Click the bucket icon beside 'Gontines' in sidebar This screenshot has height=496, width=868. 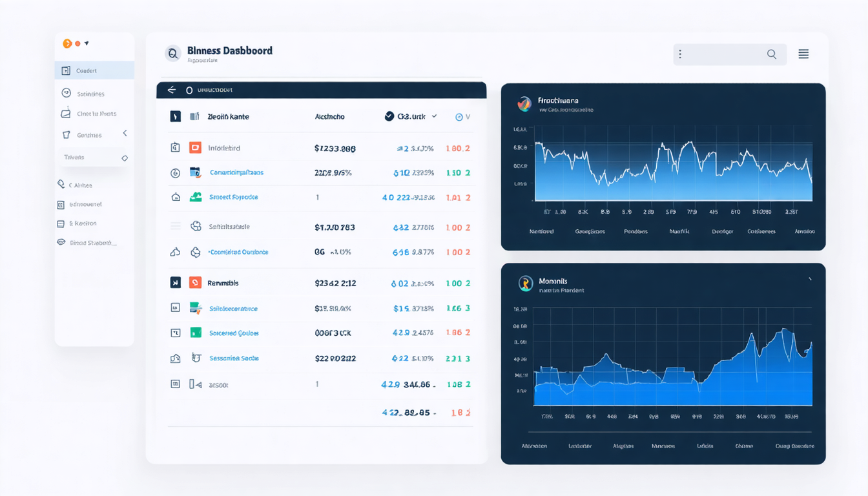pos(66,135)
